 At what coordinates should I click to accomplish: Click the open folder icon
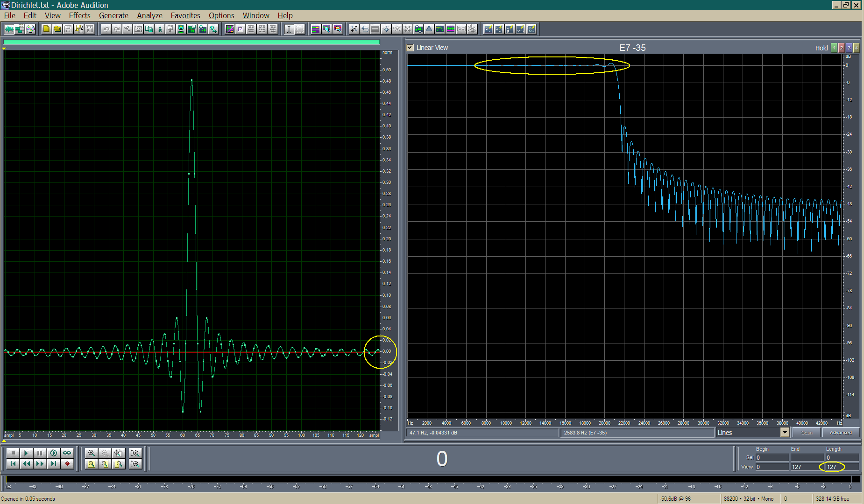click(57, 29)
